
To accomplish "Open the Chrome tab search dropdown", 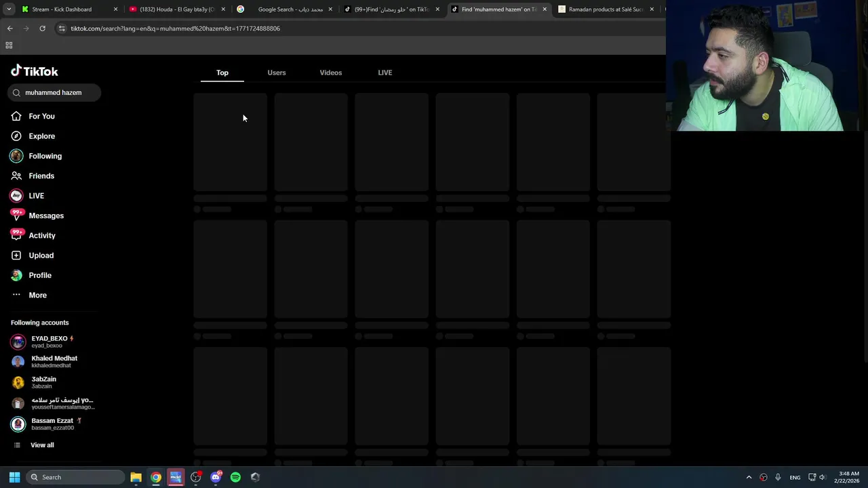I will point(9,9).
